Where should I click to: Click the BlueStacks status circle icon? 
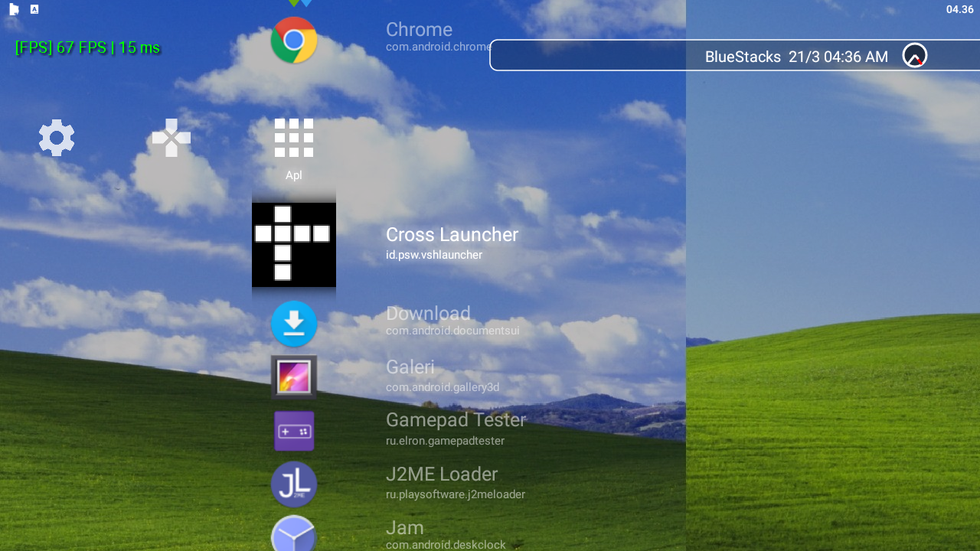pyautogui.click(x=915, y=56)
